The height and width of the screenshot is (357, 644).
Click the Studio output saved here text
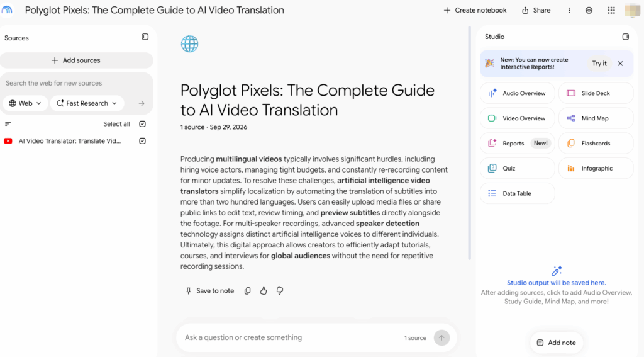pos(557,283)
